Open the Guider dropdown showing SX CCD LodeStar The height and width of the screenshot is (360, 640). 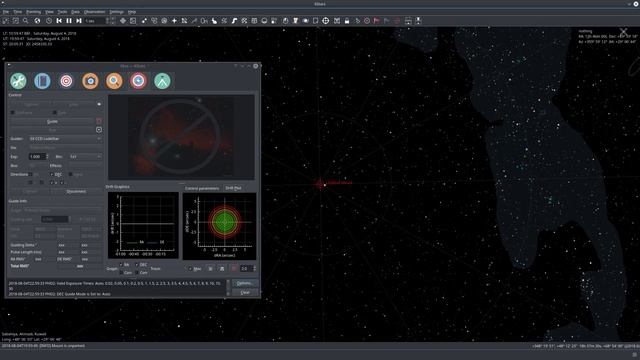(x=65, y=139)
